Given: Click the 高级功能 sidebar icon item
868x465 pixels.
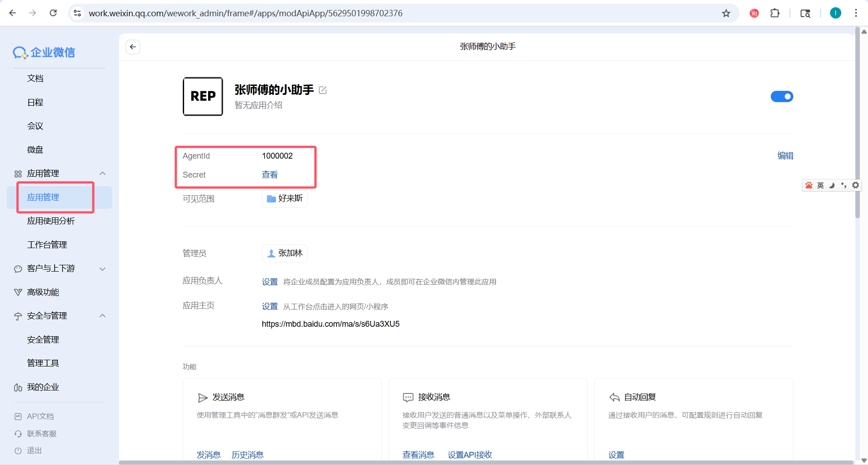Looking at the screenshot, I should click(x=43, y=292).
